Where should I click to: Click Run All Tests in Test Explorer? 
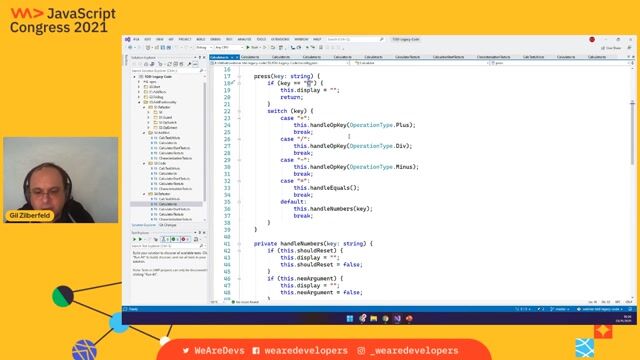pyautogui.click(x=134, y=240)
